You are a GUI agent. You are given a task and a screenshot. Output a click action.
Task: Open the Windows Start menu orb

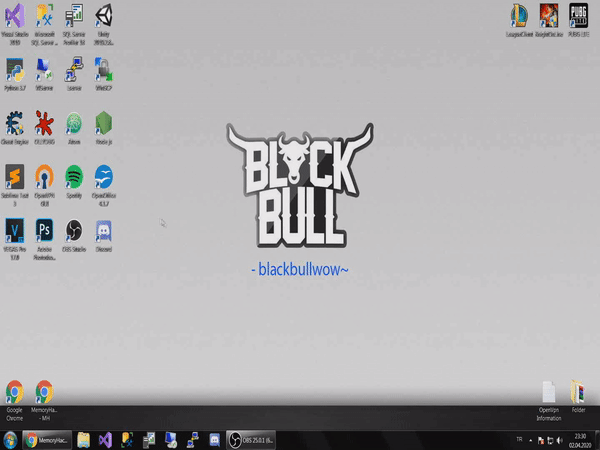point(10,440)
